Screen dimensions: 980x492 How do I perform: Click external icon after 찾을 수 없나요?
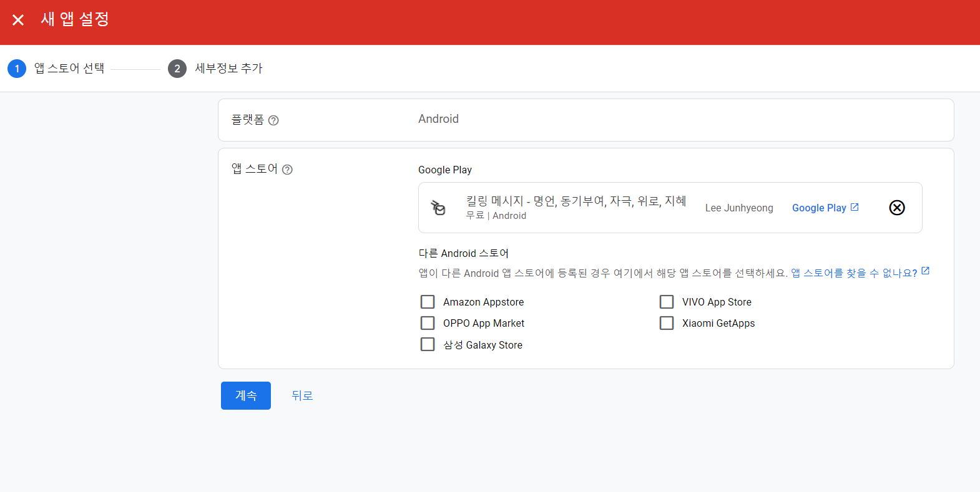point(926,271)
